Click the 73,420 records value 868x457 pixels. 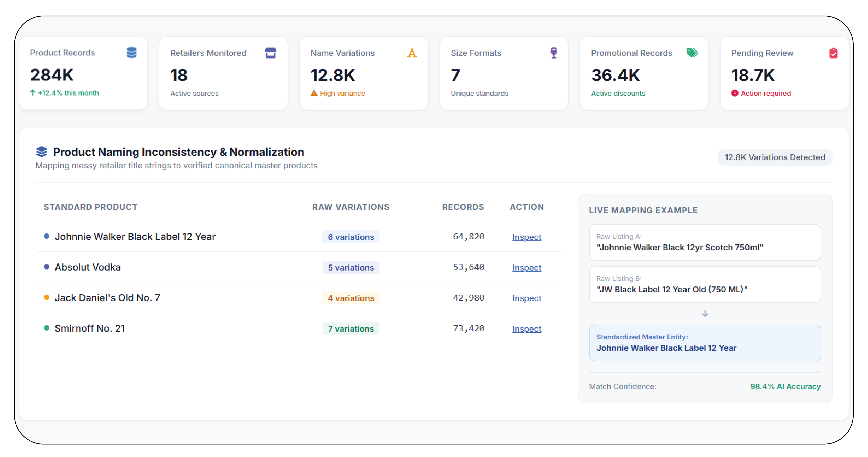click(469, 328)
